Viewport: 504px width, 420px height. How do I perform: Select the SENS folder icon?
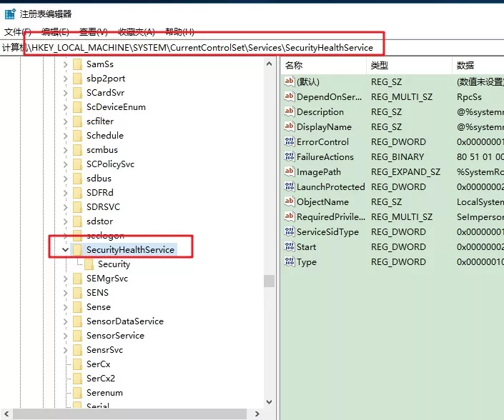[x=77, y=293]
